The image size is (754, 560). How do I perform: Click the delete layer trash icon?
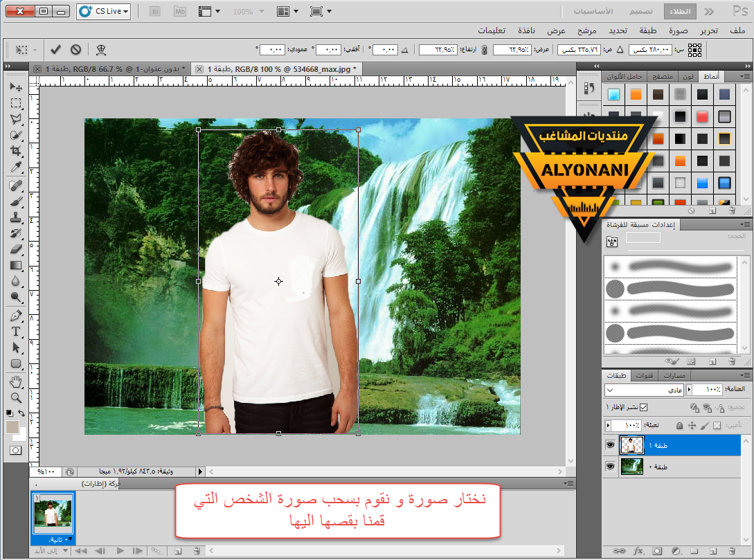click(731, 552)
